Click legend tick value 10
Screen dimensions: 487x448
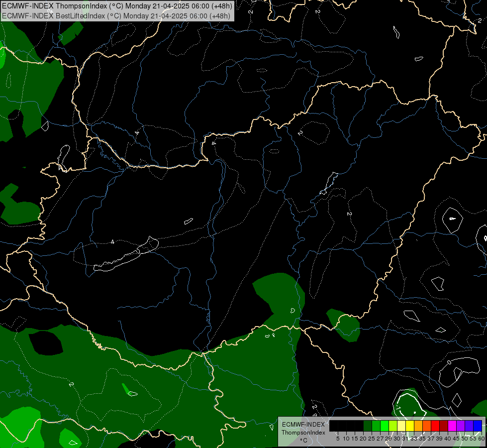(346, 439)
